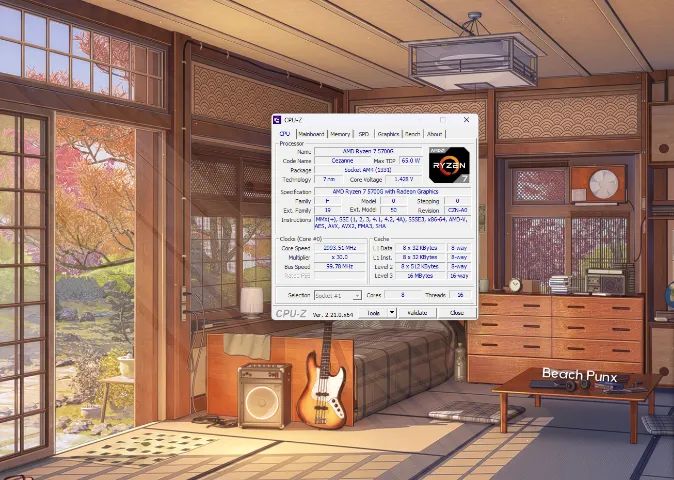Click the Bus Speed MHz value
Image resolution: width=674 pixels, height=480 pixels.
coord(341,267)
